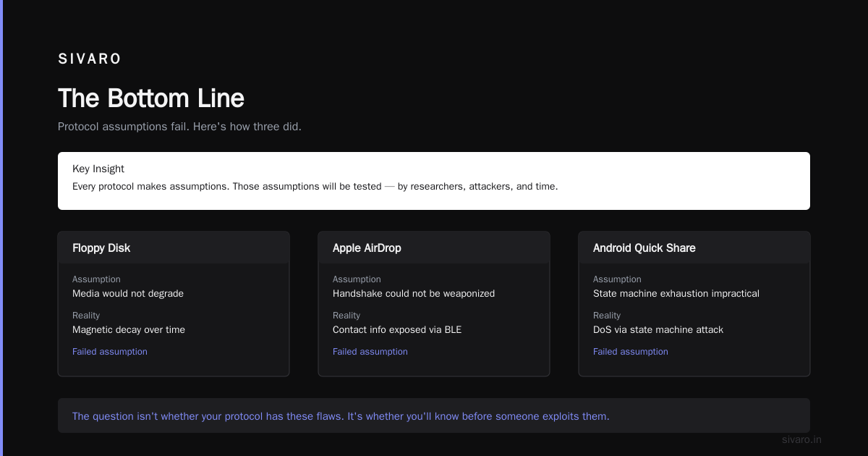Click 'Contact info exposed via BLE' text
Screen dimensions: 868x456
point(397,330)
